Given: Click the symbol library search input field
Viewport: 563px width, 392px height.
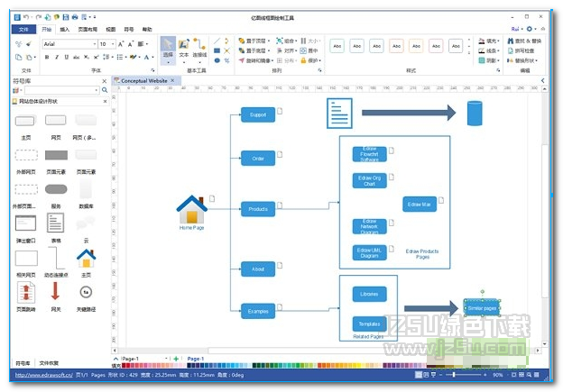Looking at the screenshot, I should [61, 90].
